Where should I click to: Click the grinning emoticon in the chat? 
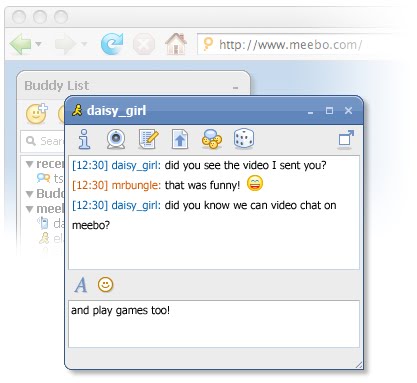tap(255, 183)
